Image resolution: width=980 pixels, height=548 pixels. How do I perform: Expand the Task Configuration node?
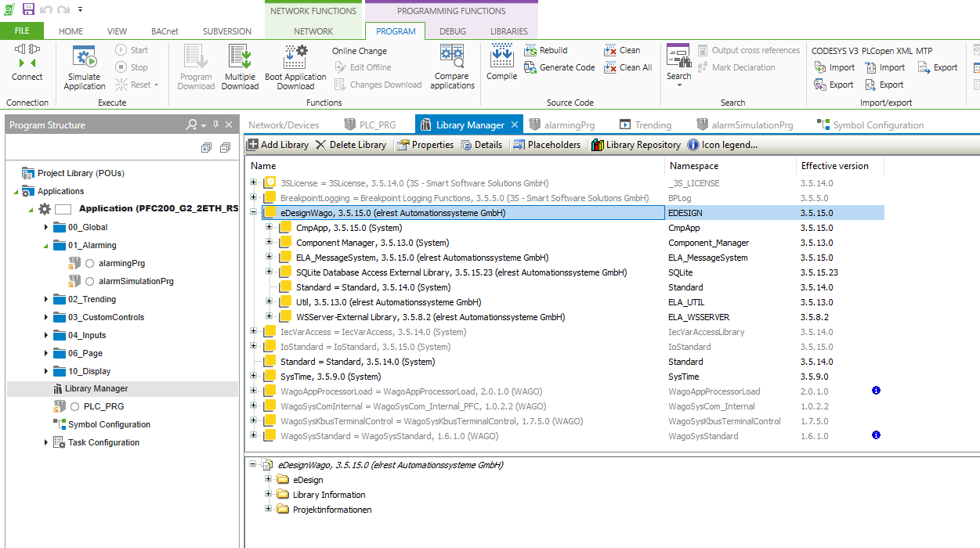click(x=46, y=442)
